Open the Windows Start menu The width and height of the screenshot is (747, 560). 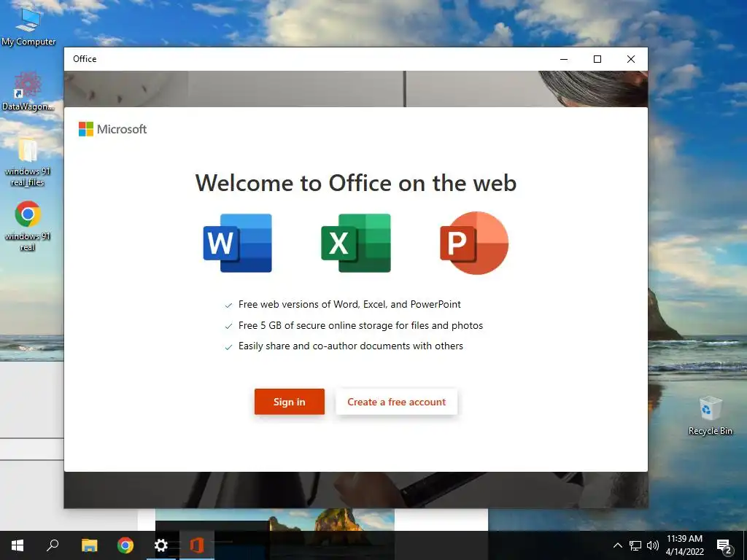pos(18,545)
